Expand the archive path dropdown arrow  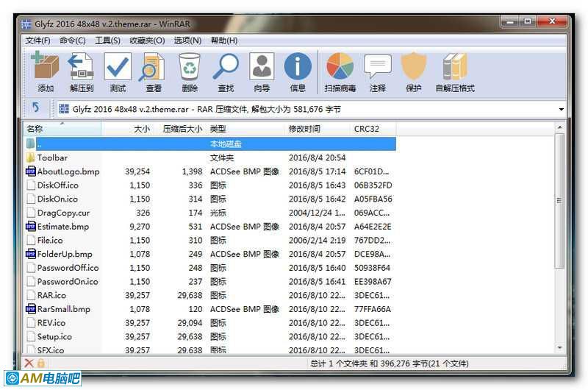(x=561, y=109)
